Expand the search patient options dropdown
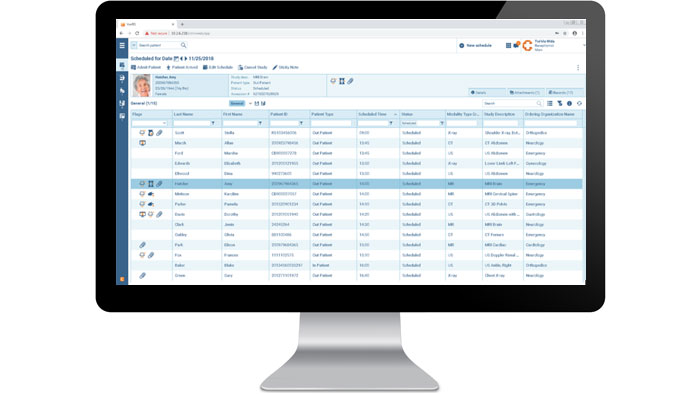 click(x=134, y=45)
